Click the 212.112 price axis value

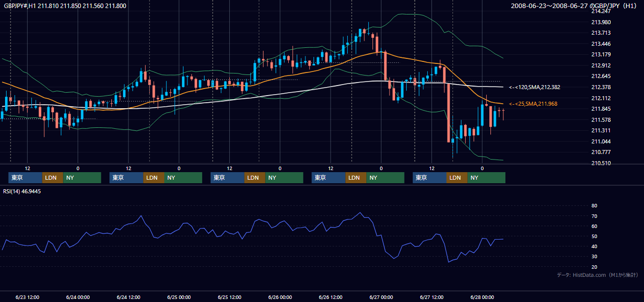(601, 98)
